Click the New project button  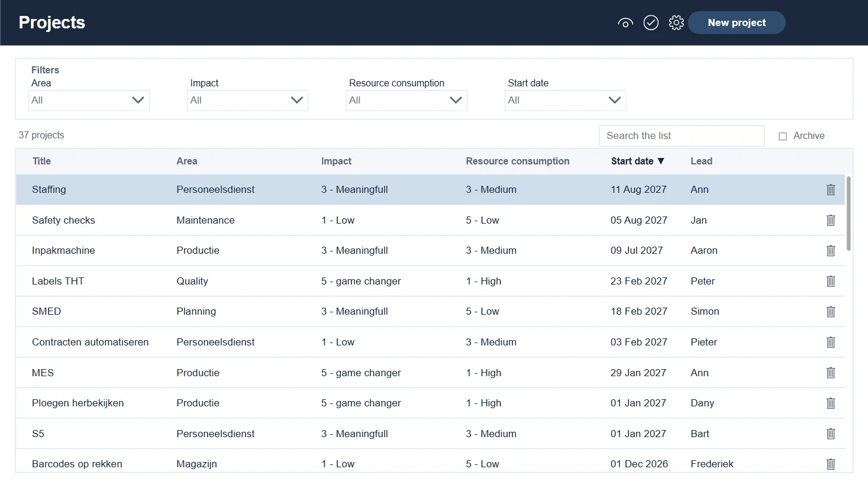(737, 22)
